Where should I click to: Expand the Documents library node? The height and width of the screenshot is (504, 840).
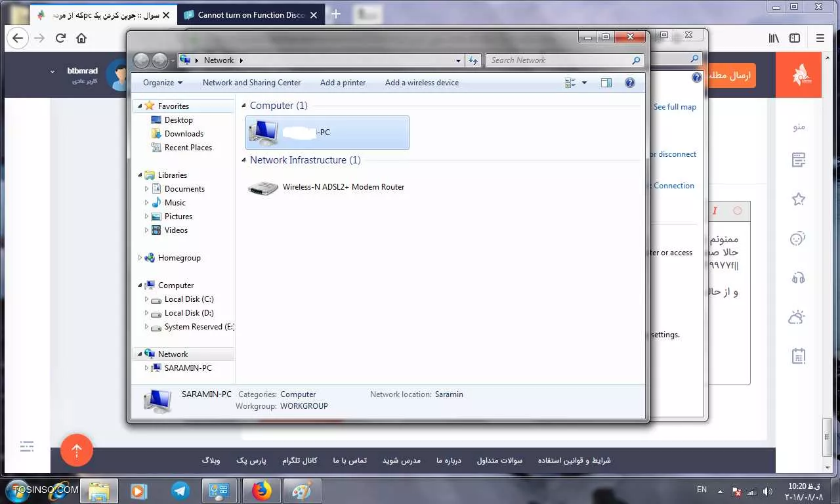click(x=146, y=189)
